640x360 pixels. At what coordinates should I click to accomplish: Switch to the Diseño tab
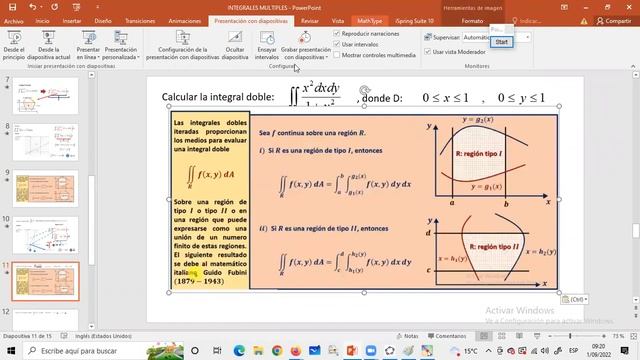pyautogui.click(x=103, y=21)
